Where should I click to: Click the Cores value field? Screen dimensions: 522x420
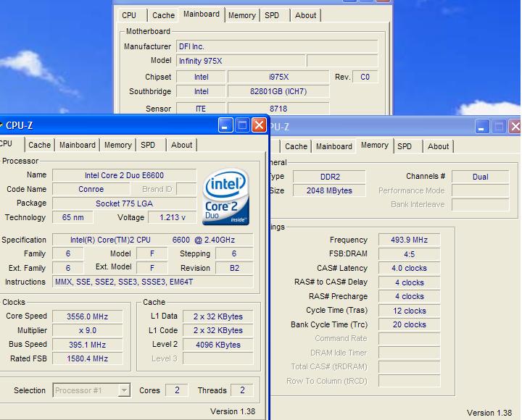pyautogui.click(x=177, y=390)
